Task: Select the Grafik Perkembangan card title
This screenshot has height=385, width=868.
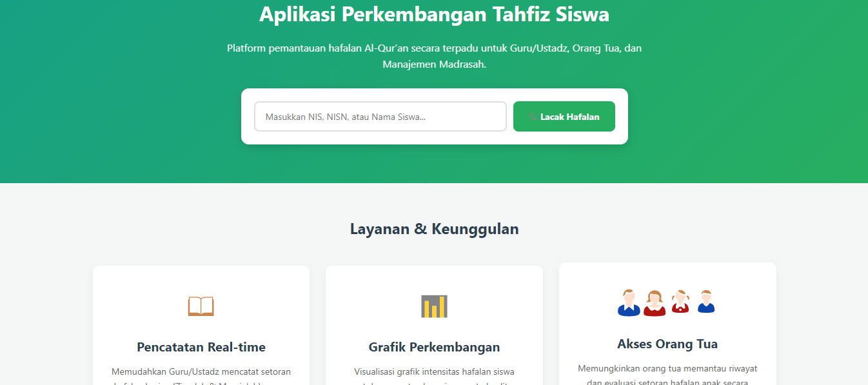Action: coord(434,347)
